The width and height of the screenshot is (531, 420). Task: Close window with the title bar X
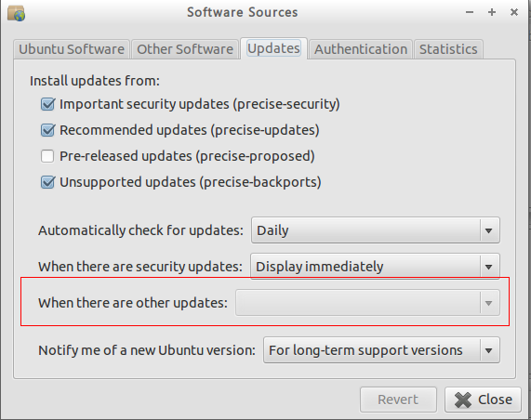coord(514,12)
